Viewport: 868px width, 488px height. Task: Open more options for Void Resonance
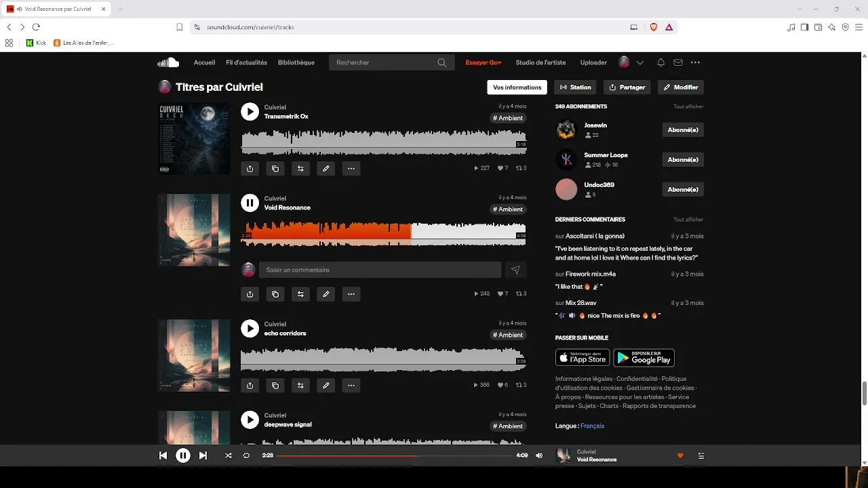click(x=351, y=294)
